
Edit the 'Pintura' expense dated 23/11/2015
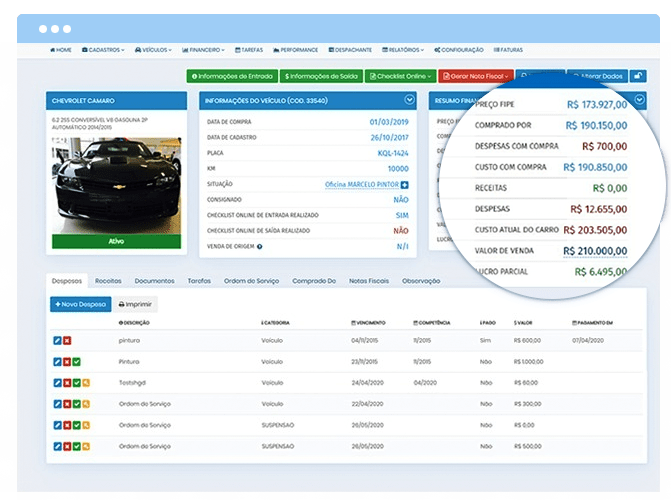coord(57,362)
